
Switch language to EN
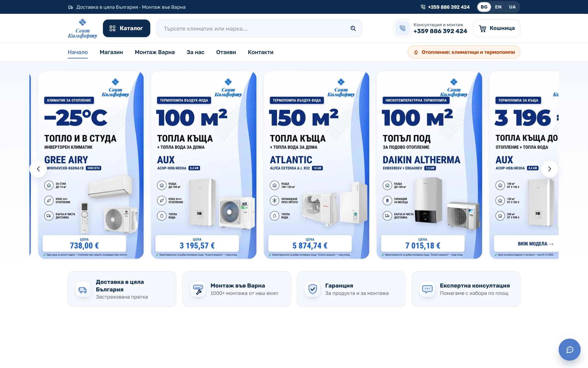click(x=498, y=7)
